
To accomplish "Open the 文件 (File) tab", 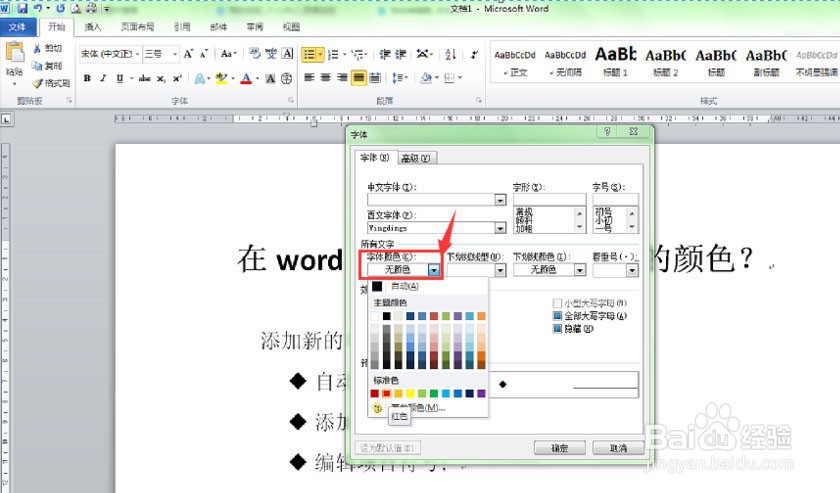I will click(x=17, y=27).
